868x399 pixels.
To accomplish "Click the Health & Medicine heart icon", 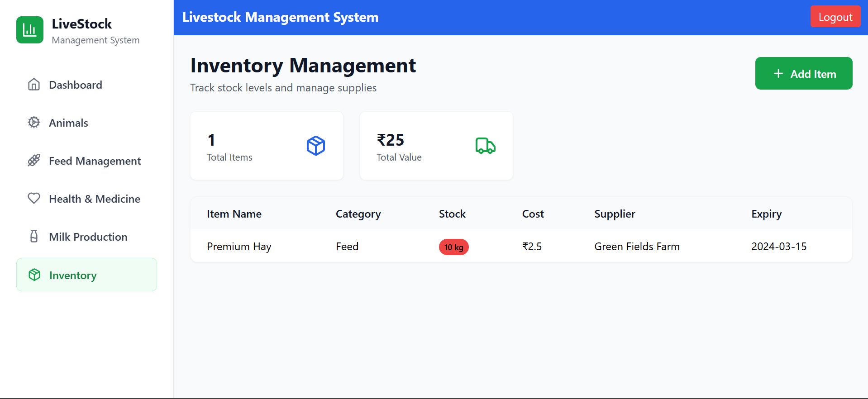I will click(x=34, y=198).
